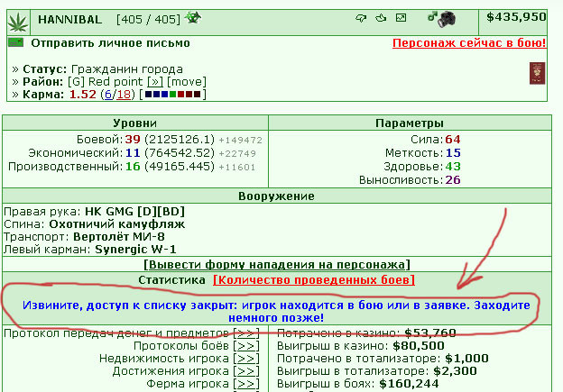This screenshot has height=392, width=563.
Task: Click the $435,950 balance
Action: (516, 17)
